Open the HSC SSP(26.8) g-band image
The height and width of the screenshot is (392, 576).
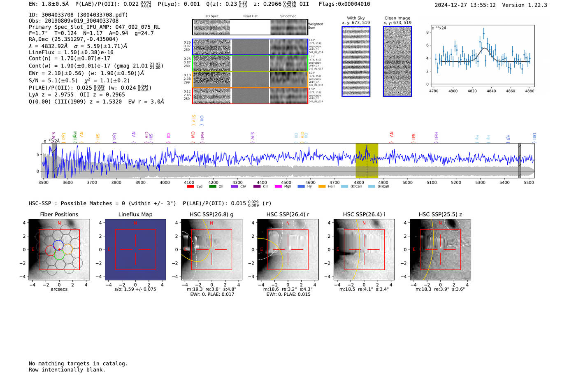pyautogui.click(x=212, y=250)
